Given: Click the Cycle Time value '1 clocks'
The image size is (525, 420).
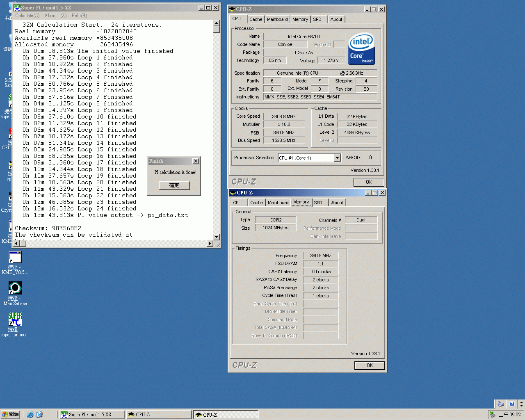Looking at the screenshot, I should (321, 296).
